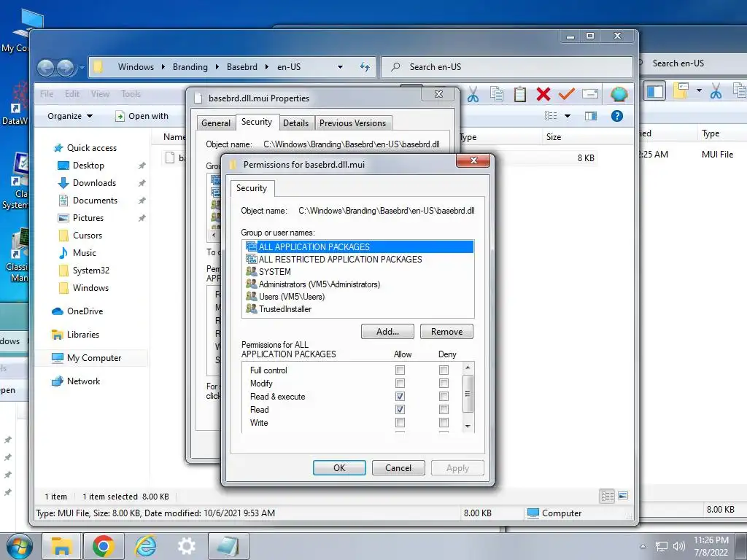
Task: Open the Previous Versions tab
Action: (352, 122)
